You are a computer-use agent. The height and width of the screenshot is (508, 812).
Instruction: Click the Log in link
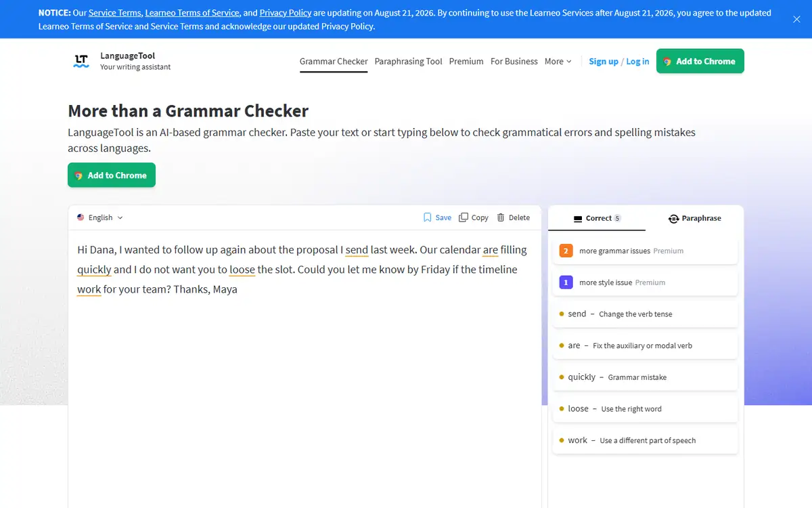pyautogui.click(x=637, y=61)
